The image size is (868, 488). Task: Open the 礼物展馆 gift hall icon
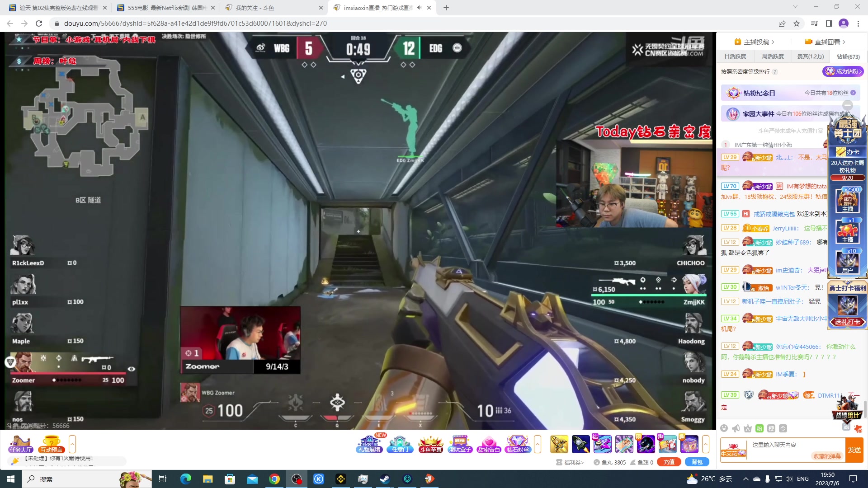tap(370, 444)
